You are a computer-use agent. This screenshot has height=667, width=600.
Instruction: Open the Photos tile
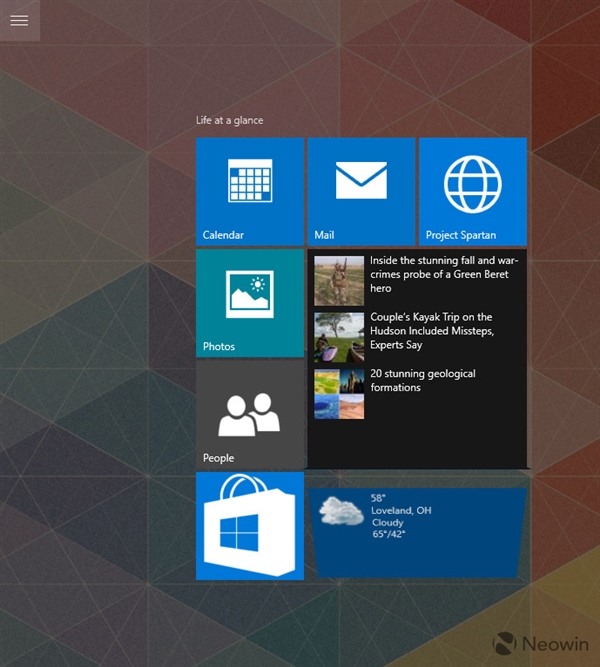250,303
